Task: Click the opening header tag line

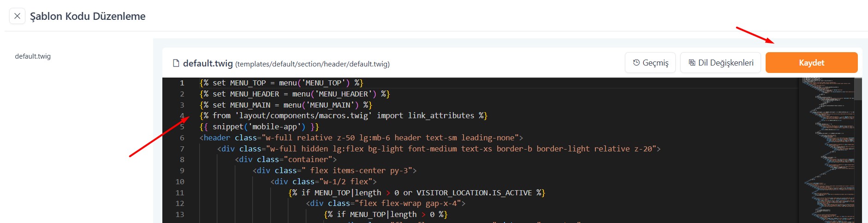Action: pos(361,138)
